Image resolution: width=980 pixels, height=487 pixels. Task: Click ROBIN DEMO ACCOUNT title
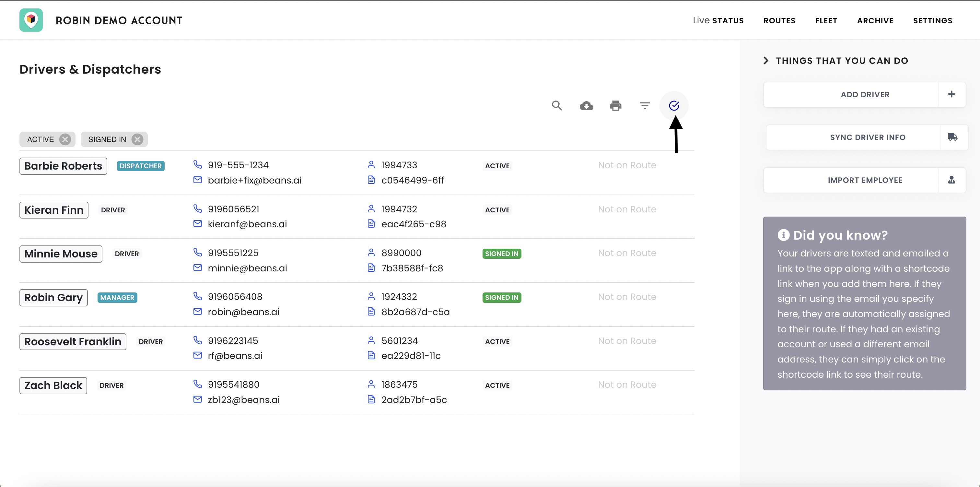tap(119, 20)
